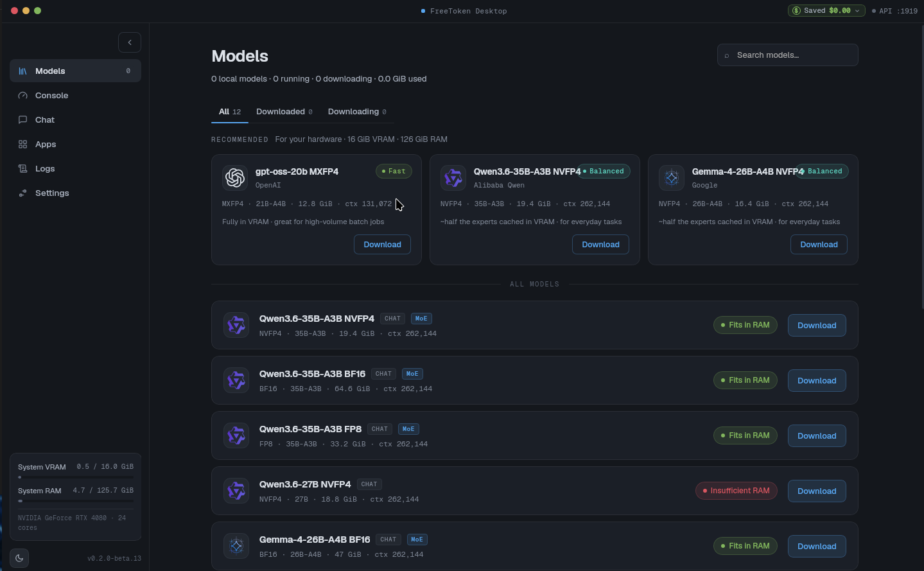Open the Settings section
The width and height of the screenshot is (924, 571).
[75, 193]
